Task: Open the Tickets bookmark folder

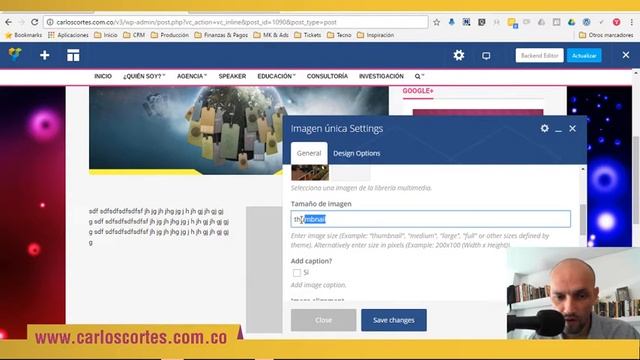Action: 308,35
